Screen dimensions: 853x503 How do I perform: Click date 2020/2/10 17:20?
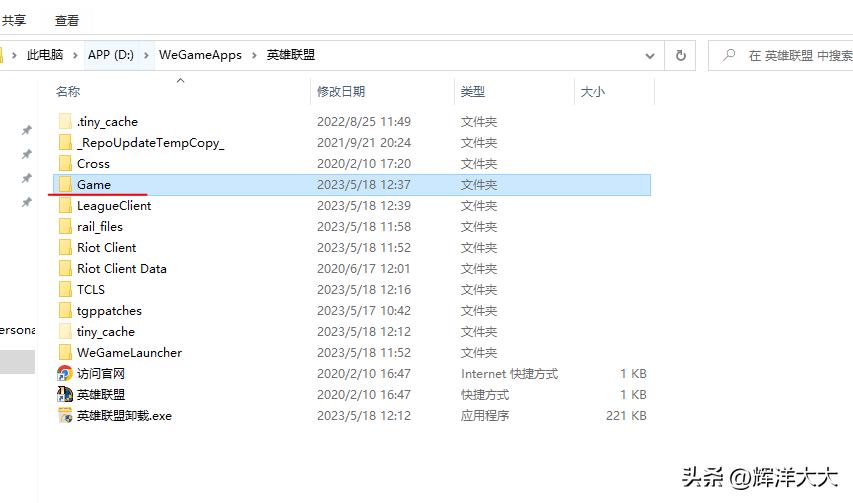click(x=364, y=164)
